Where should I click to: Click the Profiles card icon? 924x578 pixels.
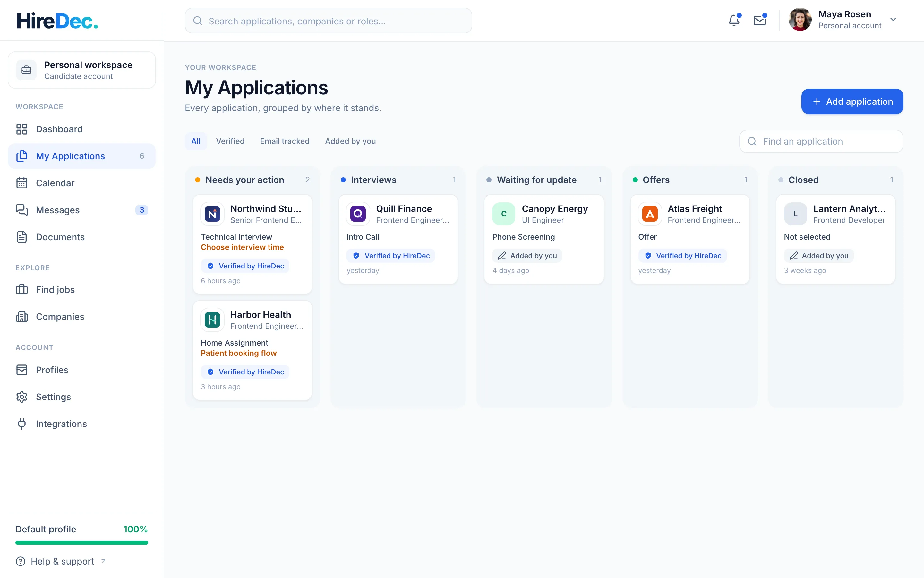coord(22,370)
